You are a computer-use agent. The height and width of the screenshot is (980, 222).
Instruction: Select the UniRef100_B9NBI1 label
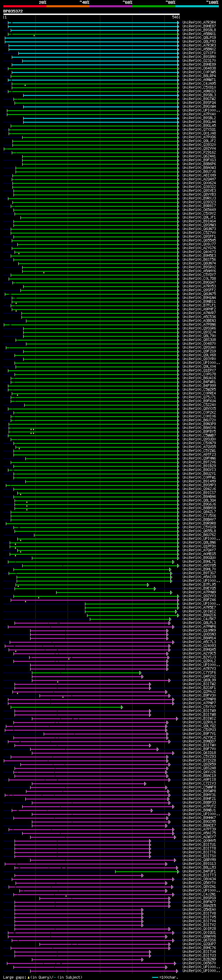(x=199, y=302)
